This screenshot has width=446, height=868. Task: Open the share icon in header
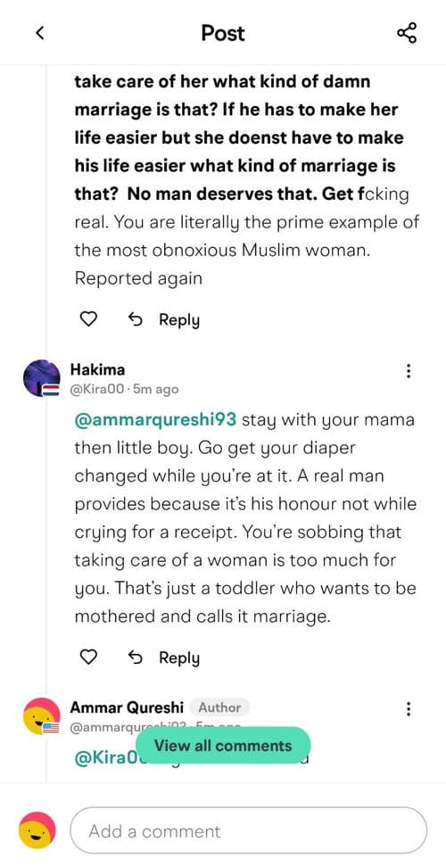point(407,33)
